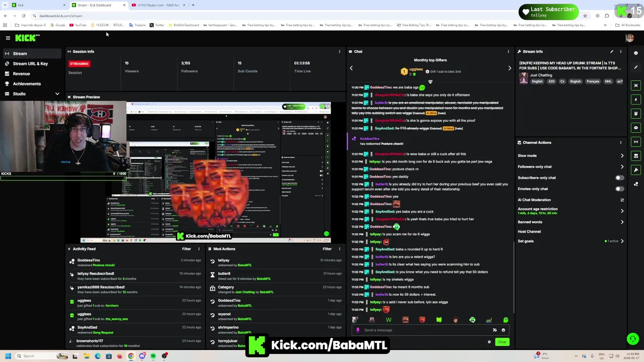Open the YouTube bookmark

click(77, 25)
